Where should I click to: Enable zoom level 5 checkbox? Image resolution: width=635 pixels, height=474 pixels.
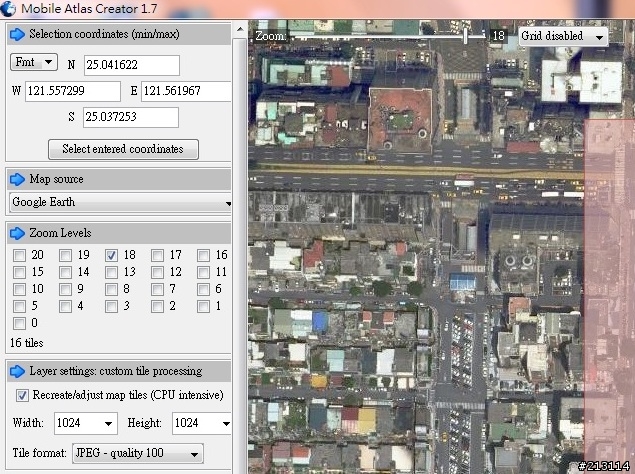pyautogui.click(x=19, y=306)
